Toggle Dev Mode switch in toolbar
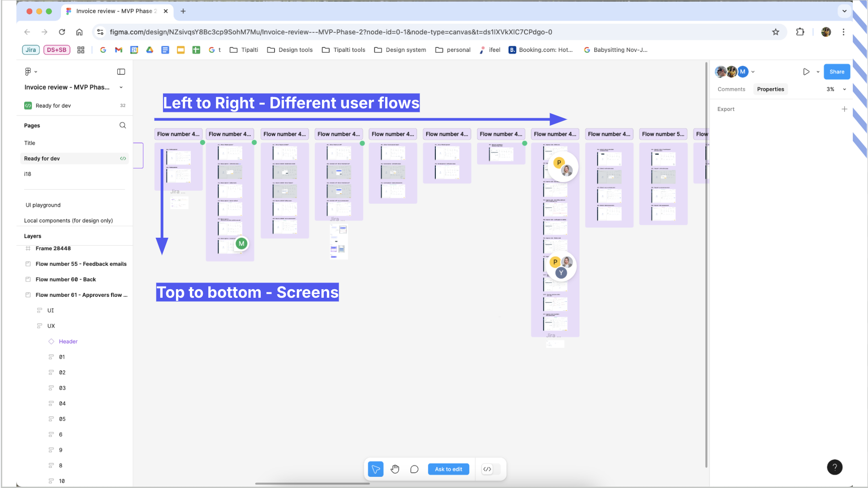Screen dimensions: 868x488 click(491, 469)
